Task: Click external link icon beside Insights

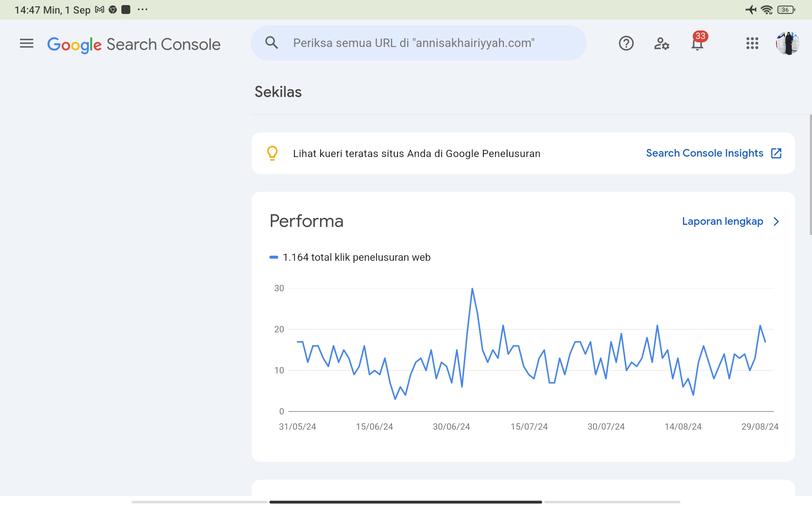Action: 776,153
